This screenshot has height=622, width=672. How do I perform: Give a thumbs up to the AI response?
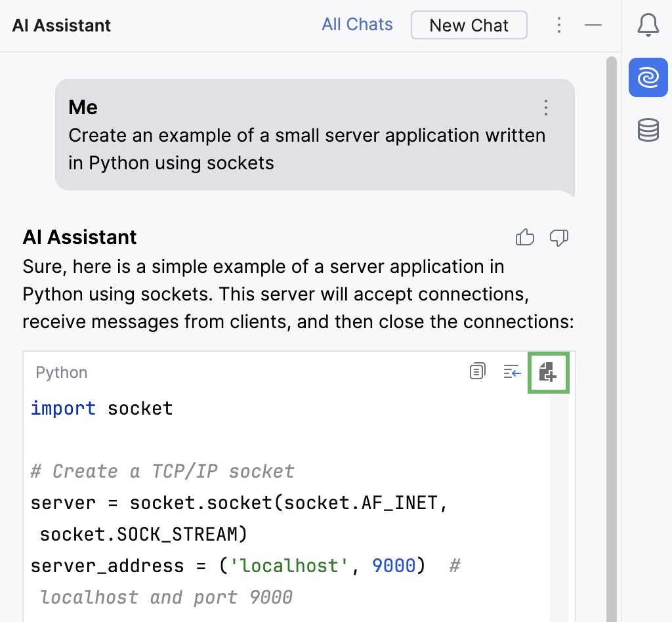(x=525, y=238)
